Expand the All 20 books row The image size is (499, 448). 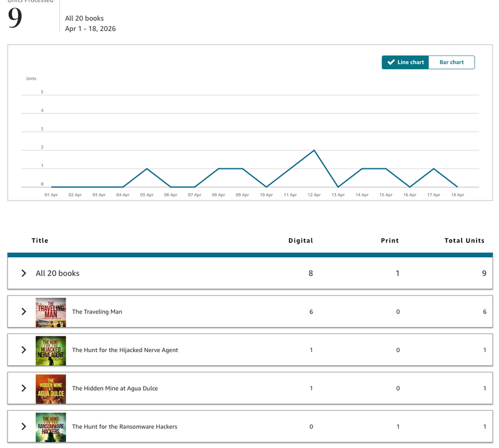tap(24, 273)
